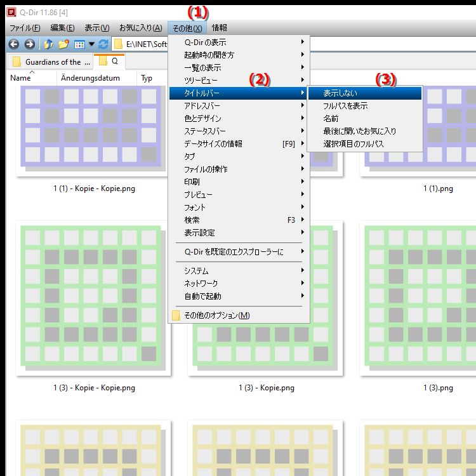This screenshot has height=476, width=476.
Task: Open the ファイルの操作 submenu entry
Action: 239,169
